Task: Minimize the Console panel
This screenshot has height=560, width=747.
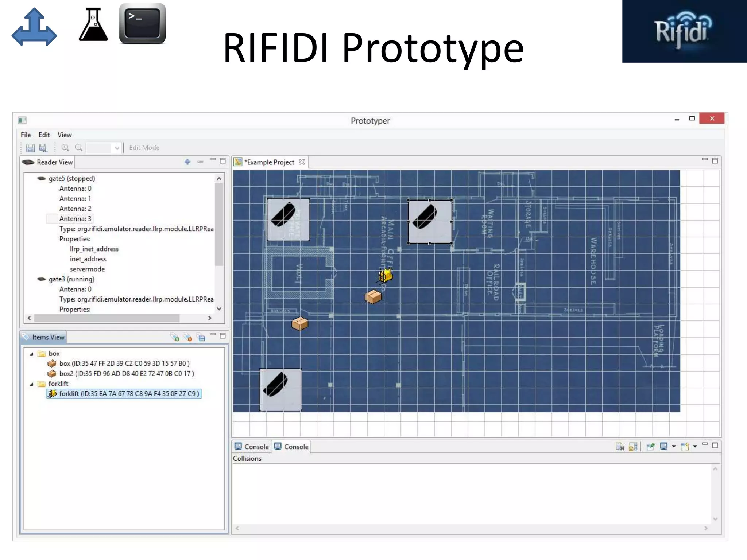Action: [x=705, y=444]
